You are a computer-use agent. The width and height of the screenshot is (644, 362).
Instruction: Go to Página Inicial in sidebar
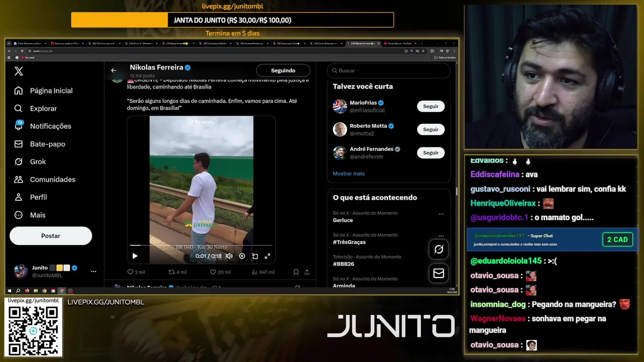coord(44,90)
